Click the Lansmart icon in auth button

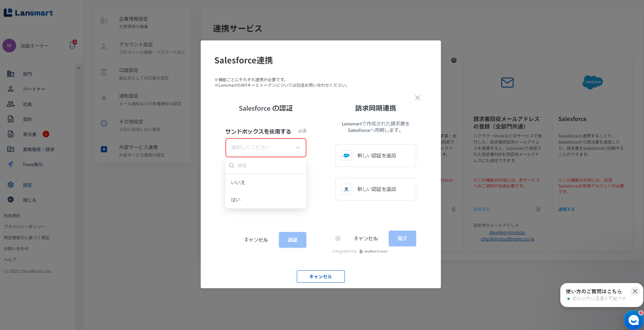coord(347,189)
